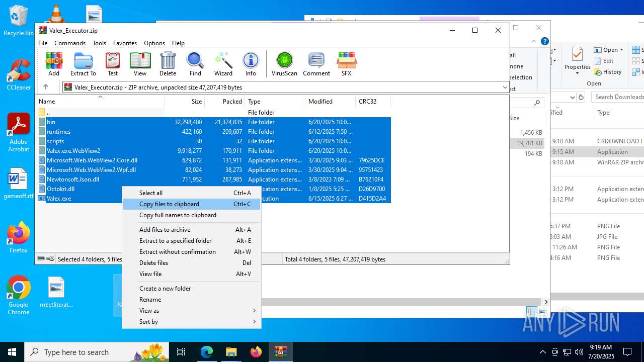Viewport: 644px width, 362px height.
Task: Click the Find magnifier icon
Action: pyautogui.click(x=195, y=64)
